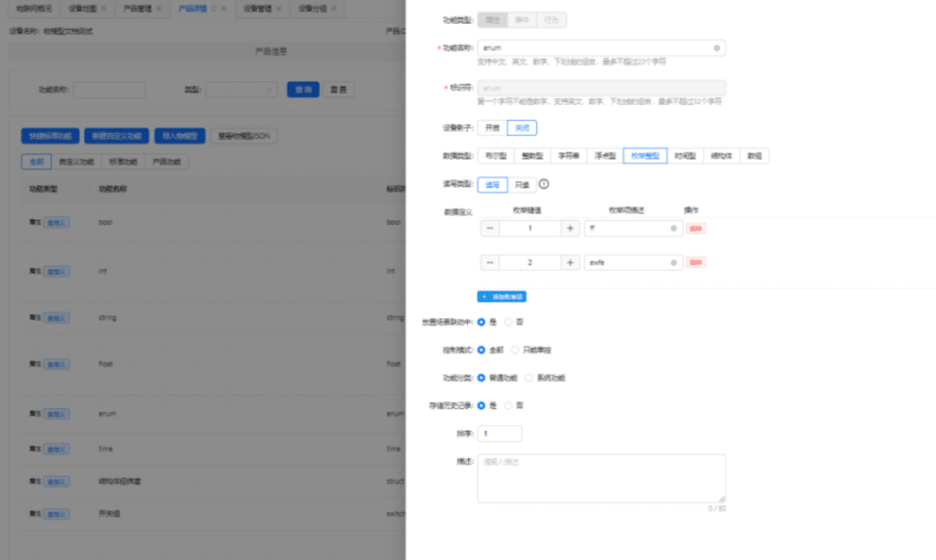This screenshot has height=560, width=936.
Task: Click the 查询 search button
Action: tap(303, 90)
